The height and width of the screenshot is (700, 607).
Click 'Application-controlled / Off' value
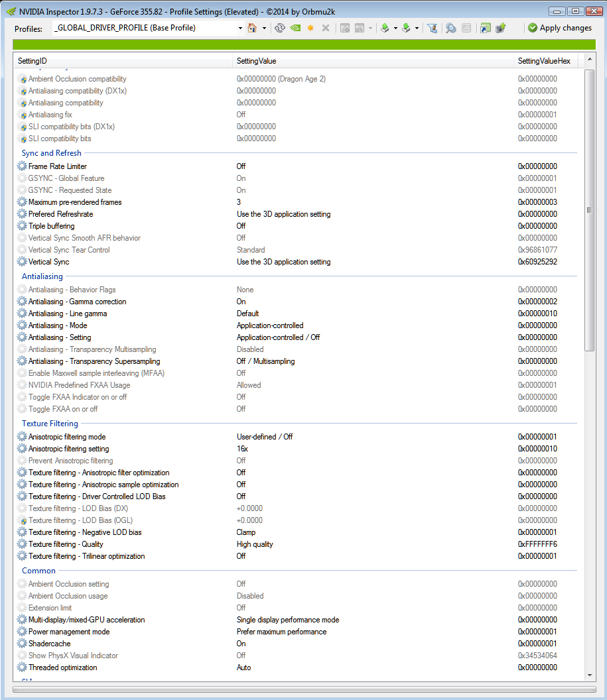click(278, 337)
